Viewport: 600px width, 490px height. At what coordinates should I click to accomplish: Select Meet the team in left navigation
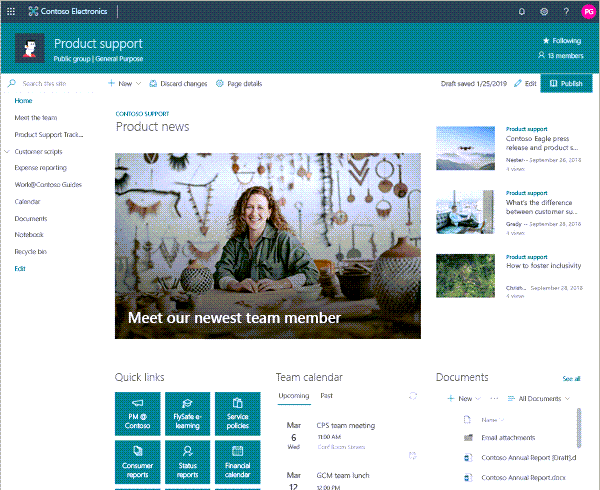pyautogui.click(x=36, y=118)
